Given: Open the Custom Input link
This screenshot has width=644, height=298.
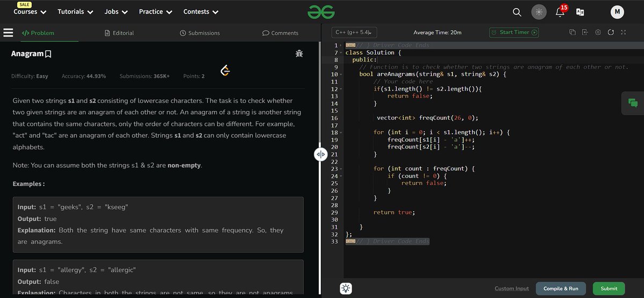Looking at the screenshot, I should click(x=511, y=288).
